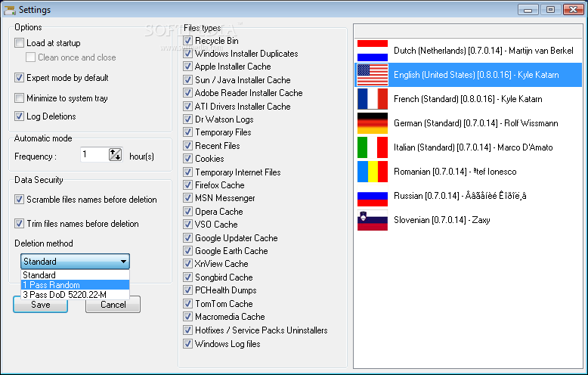Toggle Hotfixes / Service Packs Uninstallers

(187, 330)
